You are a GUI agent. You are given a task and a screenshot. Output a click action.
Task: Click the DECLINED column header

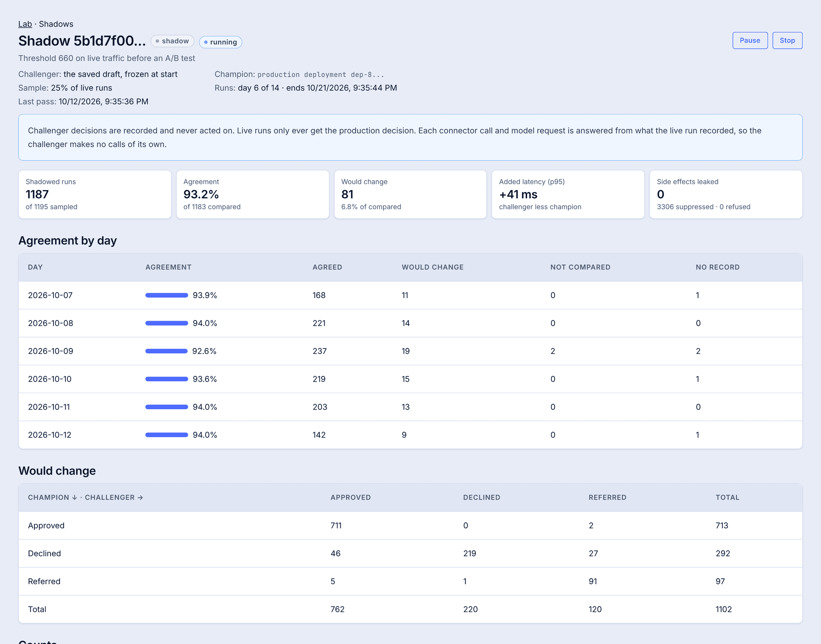482,497
